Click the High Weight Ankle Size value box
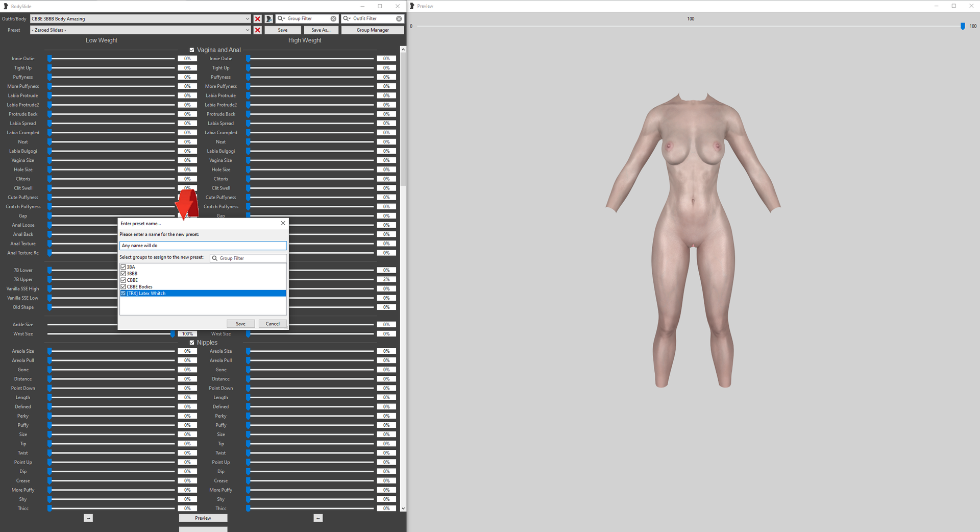 (386, 325)
